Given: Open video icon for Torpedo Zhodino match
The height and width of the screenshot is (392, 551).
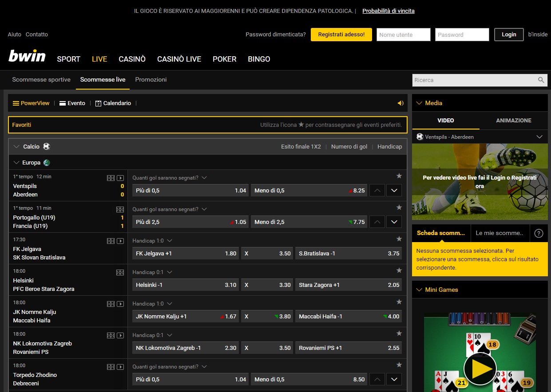Looking at the screenshot, I should coord(120,367).
